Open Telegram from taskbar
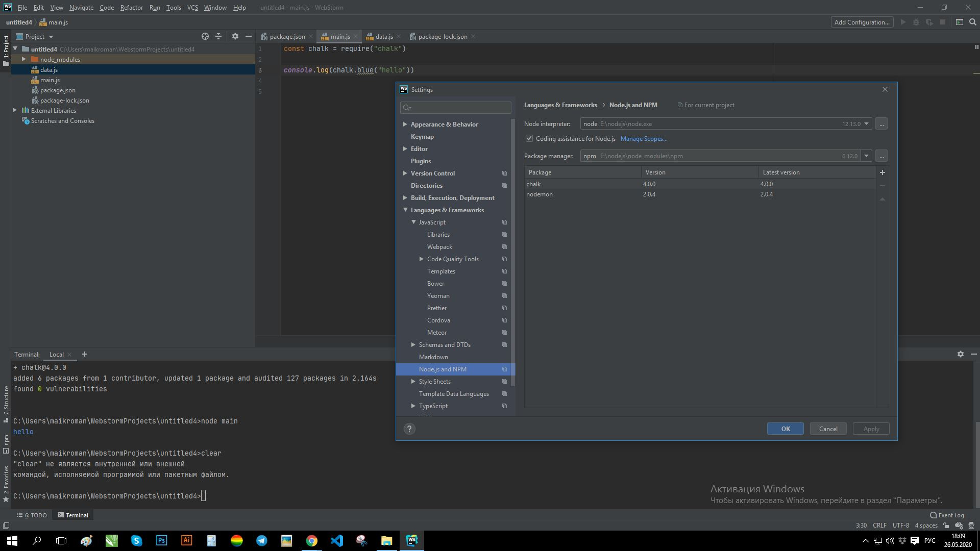Screen dimensions: 980x551 (261, 540)
